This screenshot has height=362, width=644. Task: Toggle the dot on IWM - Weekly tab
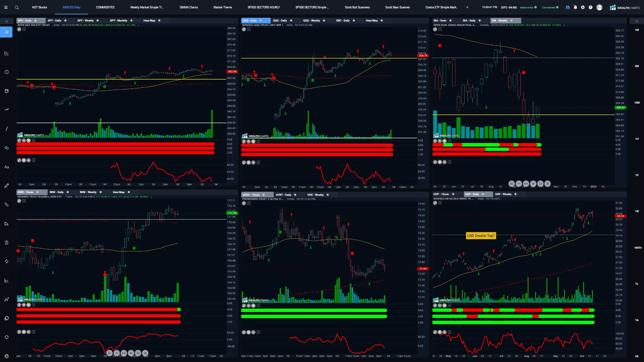coord(101,192)
